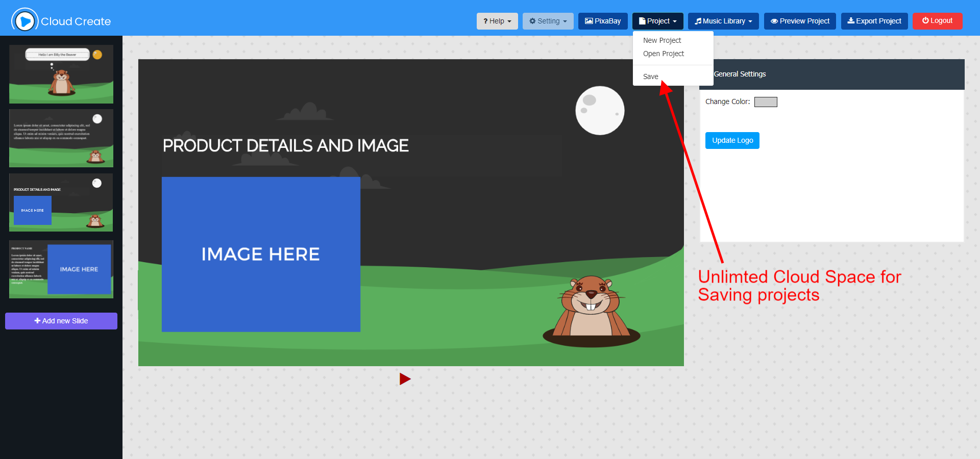Image resolution: width=980 pixels, height=459 pixels.
Task: Open PixaBay image search
Action: (x=602, y=21)
